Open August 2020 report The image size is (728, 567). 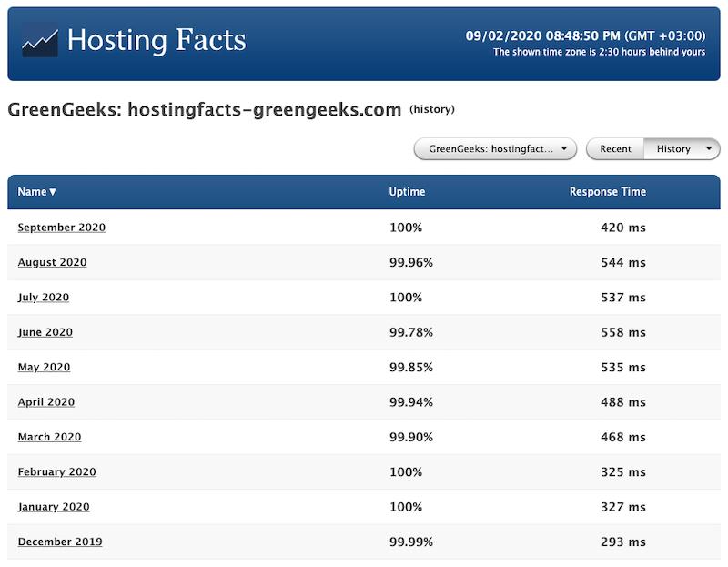[x=52, y=262]
